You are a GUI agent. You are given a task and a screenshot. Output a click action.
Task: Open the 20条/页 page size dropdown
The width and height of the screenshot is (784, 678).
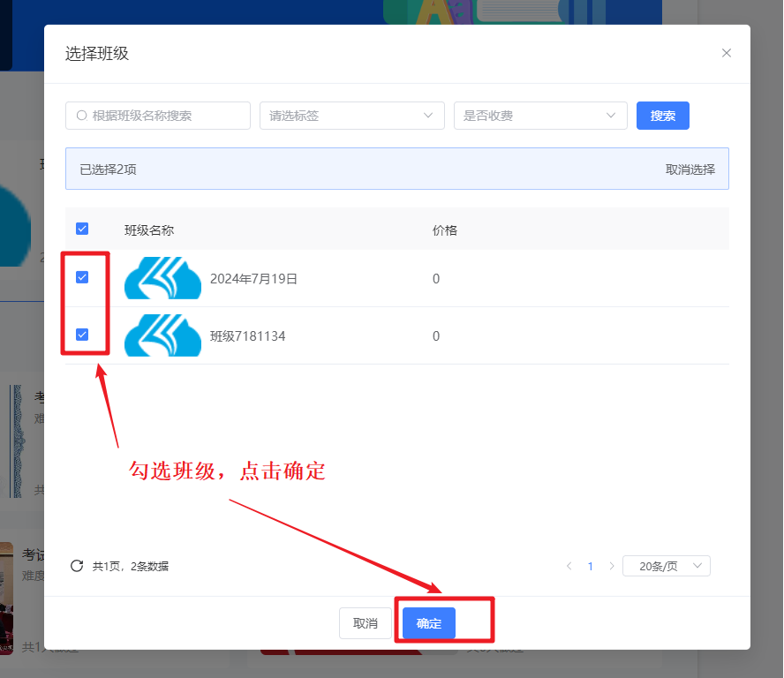pyautogui.click(x=666, y=566)
